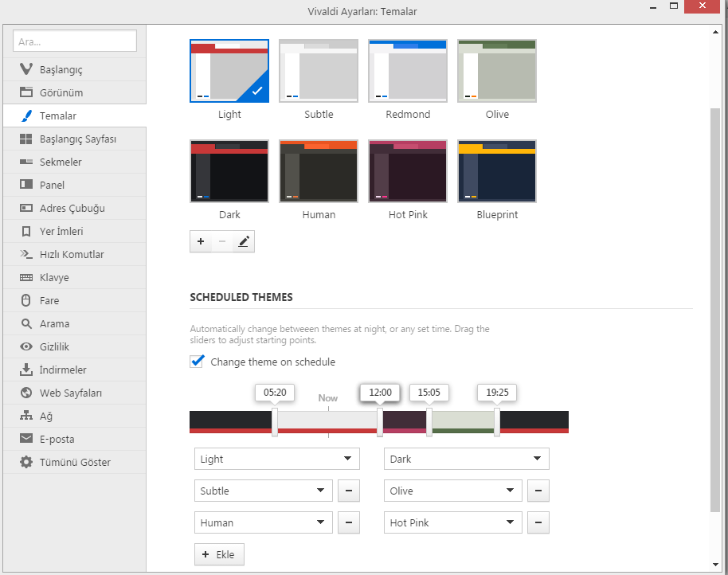Uncheck Change theme on schedule
The image size is (728, 575).
[197, 362]
